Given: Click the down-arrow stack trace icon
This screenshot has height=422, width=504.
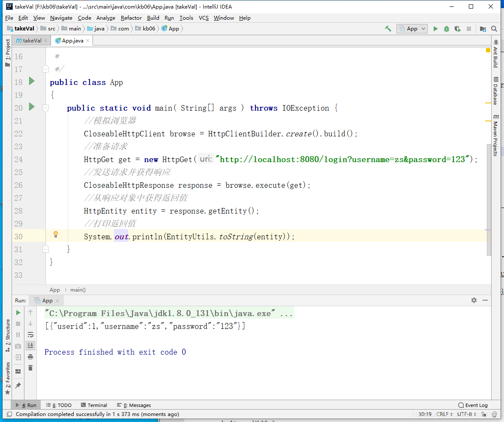Looking at the screenshot, I should pyautogui.click(x=30, y=323).
